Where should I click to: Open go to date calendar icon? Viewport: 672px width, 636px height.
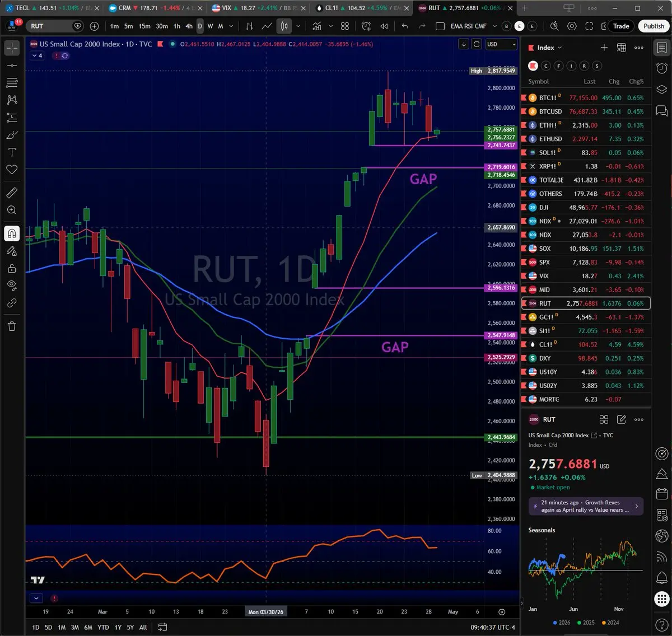162,627
